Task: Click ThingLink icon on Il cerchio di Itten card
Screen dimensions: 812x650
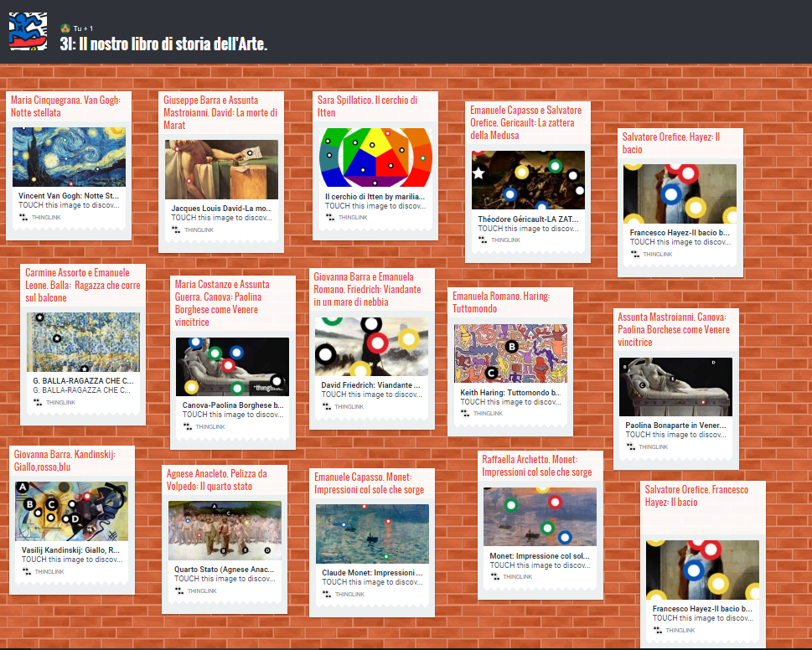Action: [330, 217]
